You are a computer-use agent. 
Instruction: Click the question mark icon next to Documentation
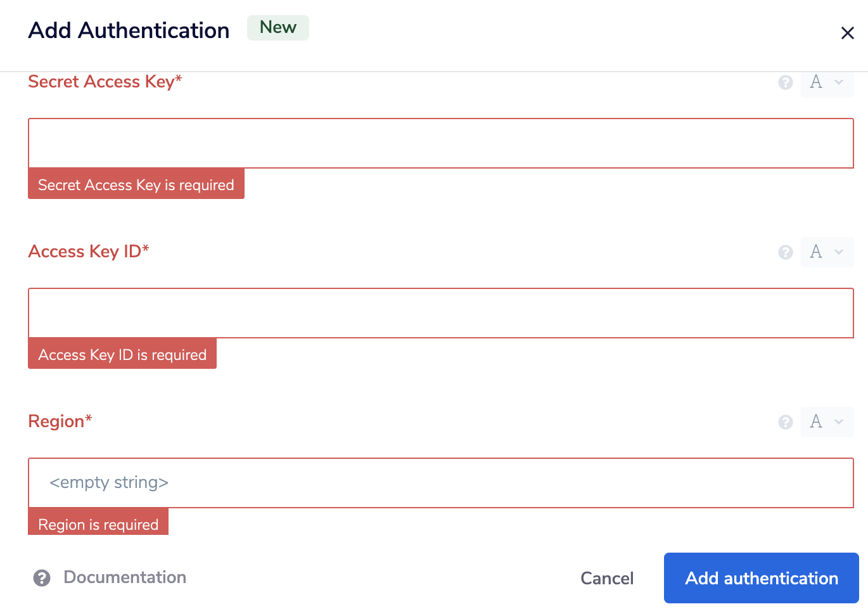pyautogui.click(x=41, y=578)
